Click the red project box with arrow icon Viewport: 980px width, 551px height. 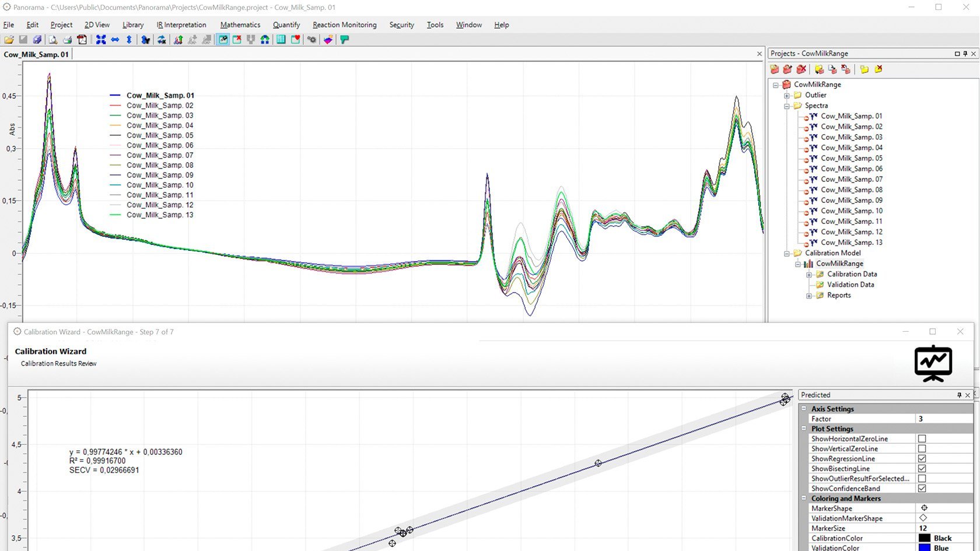787,69
